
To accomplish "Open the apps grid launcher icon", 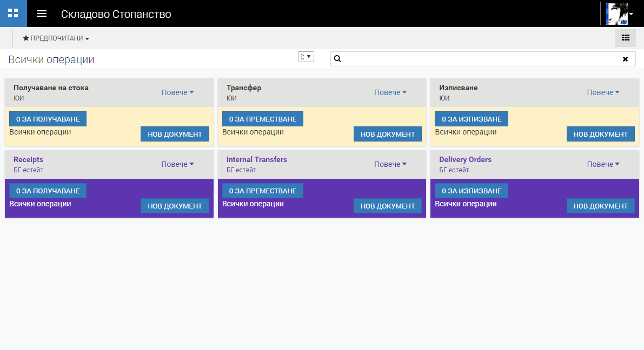I will pyautogui.click(x=13, y=14).
